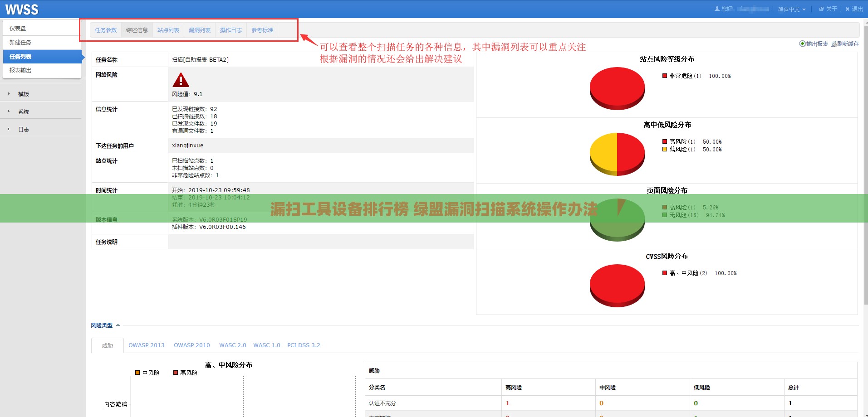Click the 站点风险等级分布 pie chart
This screenshot has width=868, height=417.
point(617,88)
